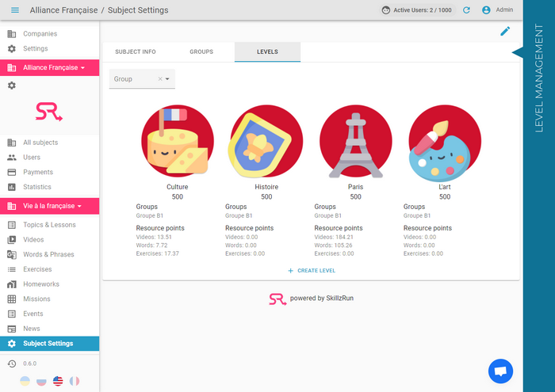Screen dimensions: 555x392
Task: Open Words & Phrases
Action: pyautogui.click(x=49, y=254)
